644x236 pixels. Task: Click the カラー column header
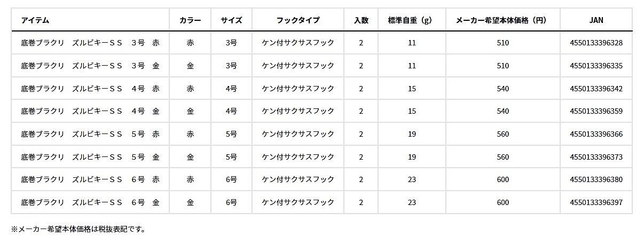[x=191, y=20]
